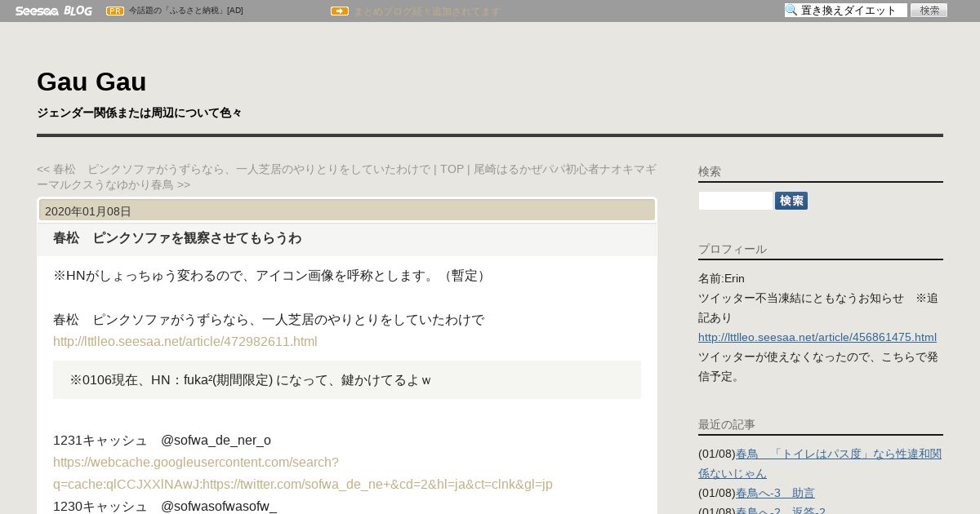The image size is (980, 514).
Task: Open the まとめブログ続々追加されてます link
Action: point(426,11)
